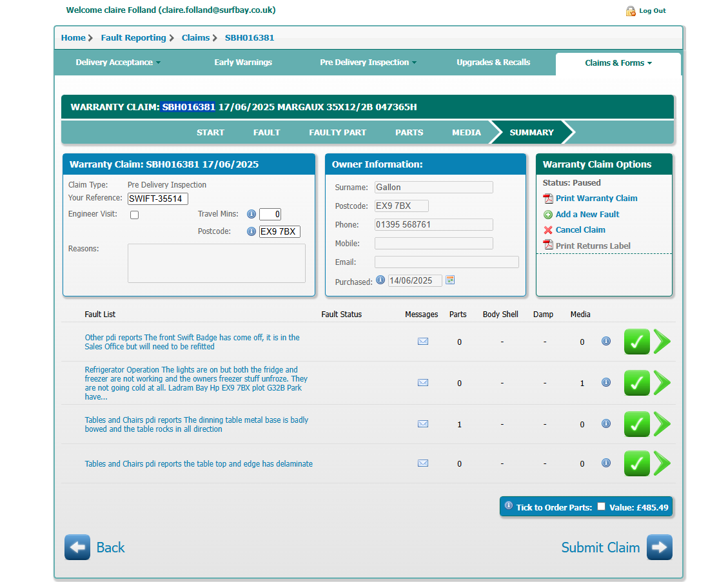This screenshot has width=728, height=582.
Task: Expand the Claims & Forms dropdown menu
Action: 618,63
